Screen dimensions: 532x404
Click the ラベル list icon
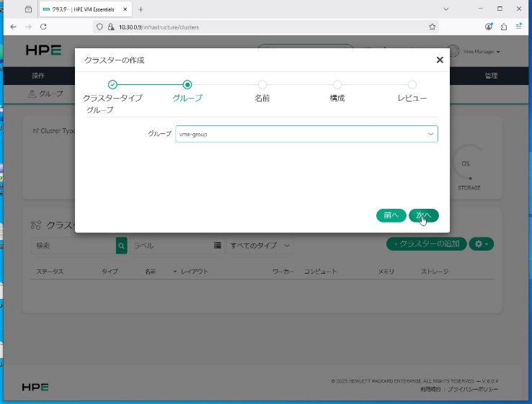(217, 246)
